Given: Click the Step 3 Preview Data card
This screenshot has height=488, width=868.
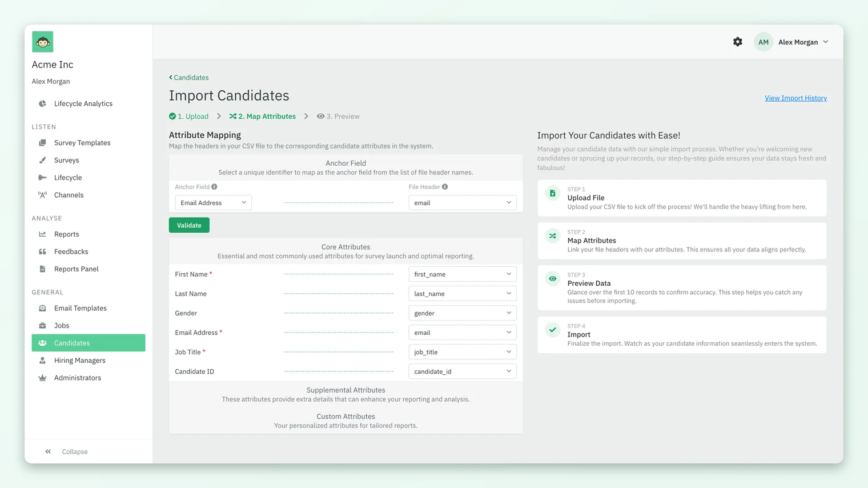Looking at the screenshot, I should pos(682,287).
